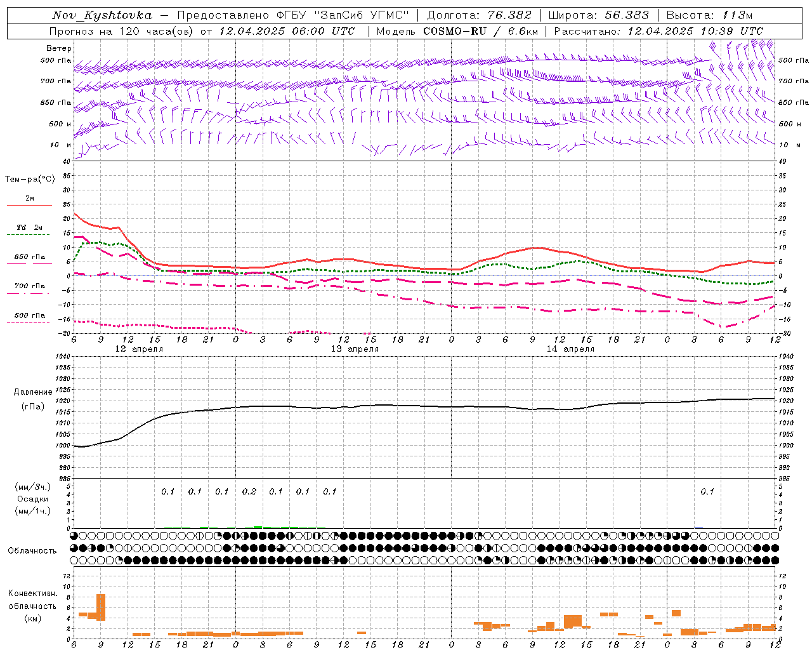Screen dimensions: 812x650
Task: Click the 500 м wind level label on left axis
Action: pos(61,124)
